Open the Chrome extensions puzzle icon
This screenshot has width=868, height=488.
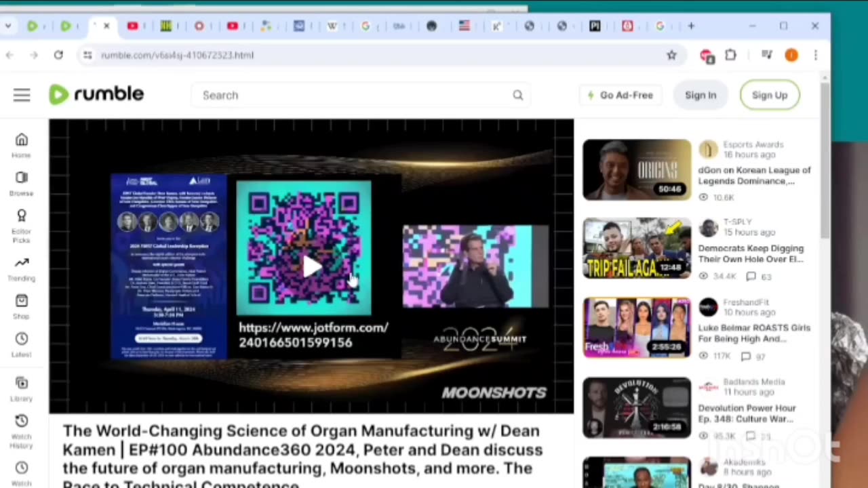click(730, 55)
